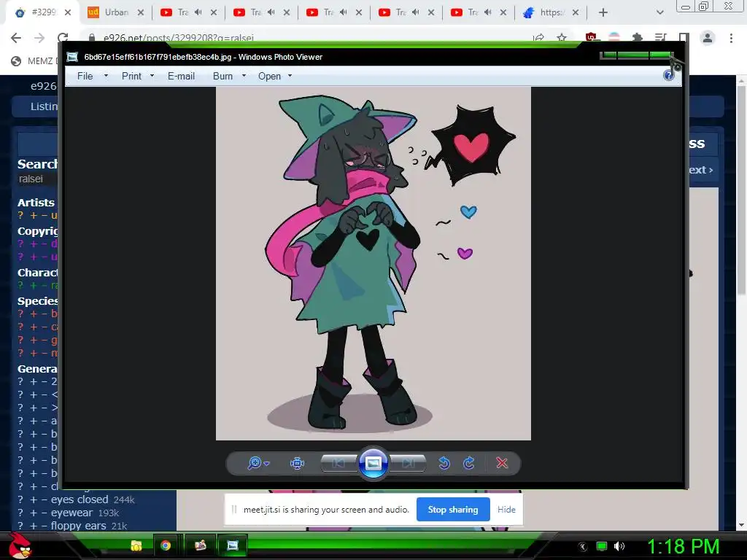747x560 pixels.
Task: Mute the first YouTube tab audio icon
Action: pyautogui.click(x=198, y=12)
